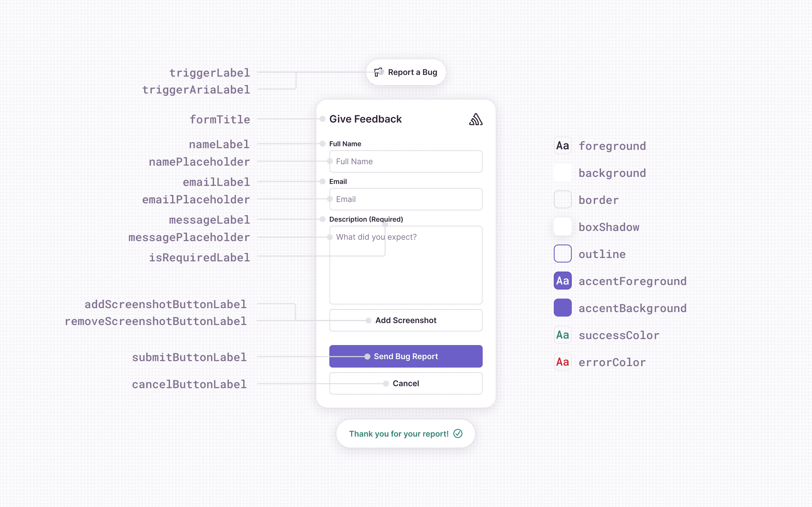Click the Thank you confirmation message
This screenshot has height=507, width=812.
[406, 433]
